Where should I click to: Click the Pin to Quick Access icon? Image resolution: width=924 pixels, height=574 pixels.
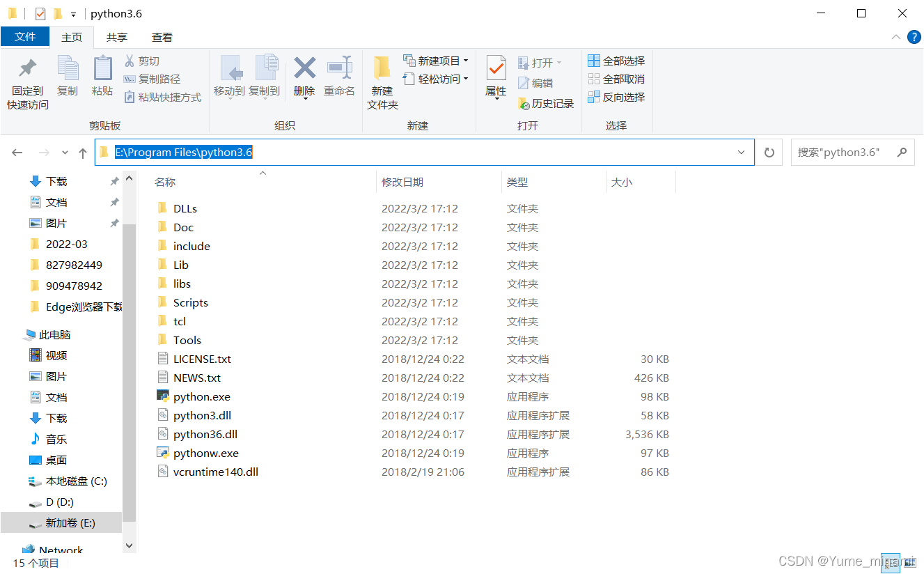[28, 68]
